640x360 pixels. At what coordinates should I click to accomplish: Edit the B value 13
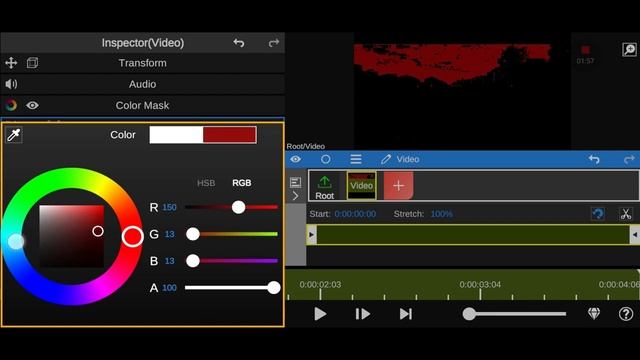pyautogui.click(x=169, y=261)
